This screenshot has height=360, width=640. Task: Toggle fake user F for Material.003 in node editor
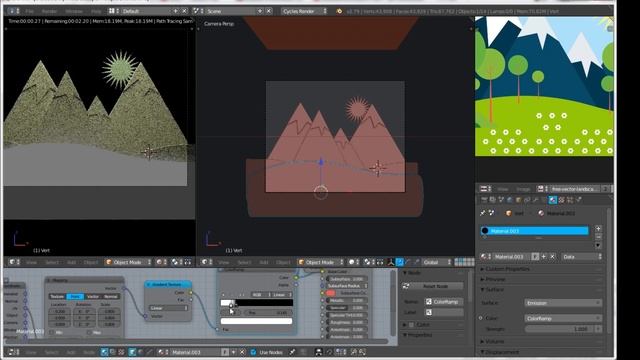[225, 352]
